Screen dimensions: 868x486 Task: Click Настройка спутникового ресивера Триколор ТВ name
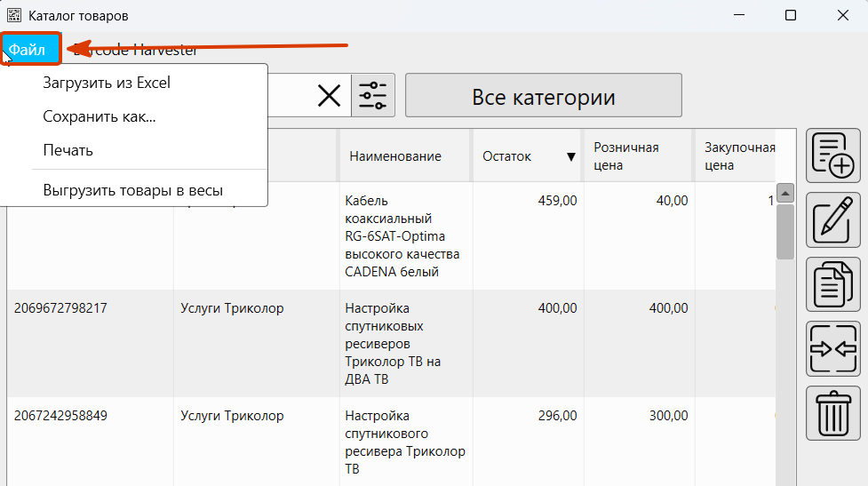(405, 442)
